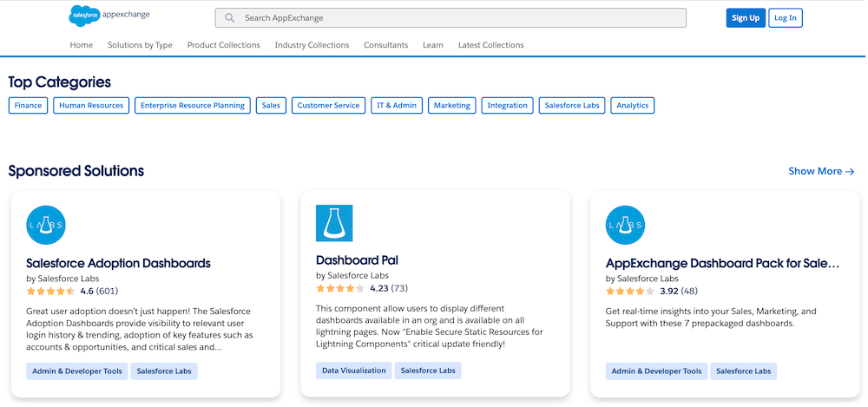868x407 pixels.
Task: Open Industry Collections menu
Action: [x=312, y=45]
